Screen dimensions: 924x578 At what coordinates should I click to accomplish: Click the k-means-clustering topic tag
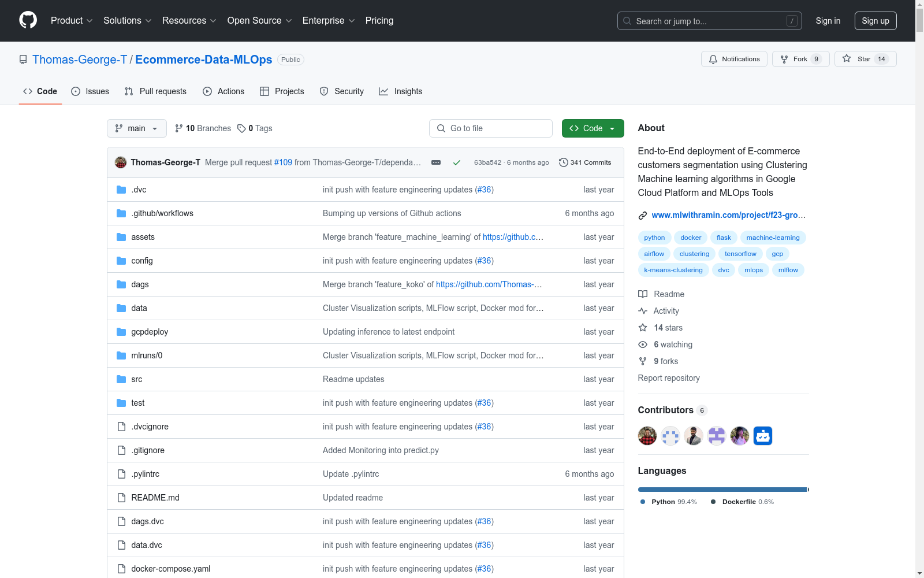[x=673, y=270]
